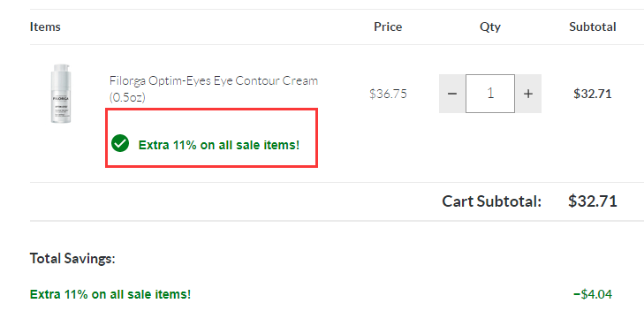Click the −$4.04 savings amount
The width and height of the screenshot is (644, 326).
pos(592,294)
